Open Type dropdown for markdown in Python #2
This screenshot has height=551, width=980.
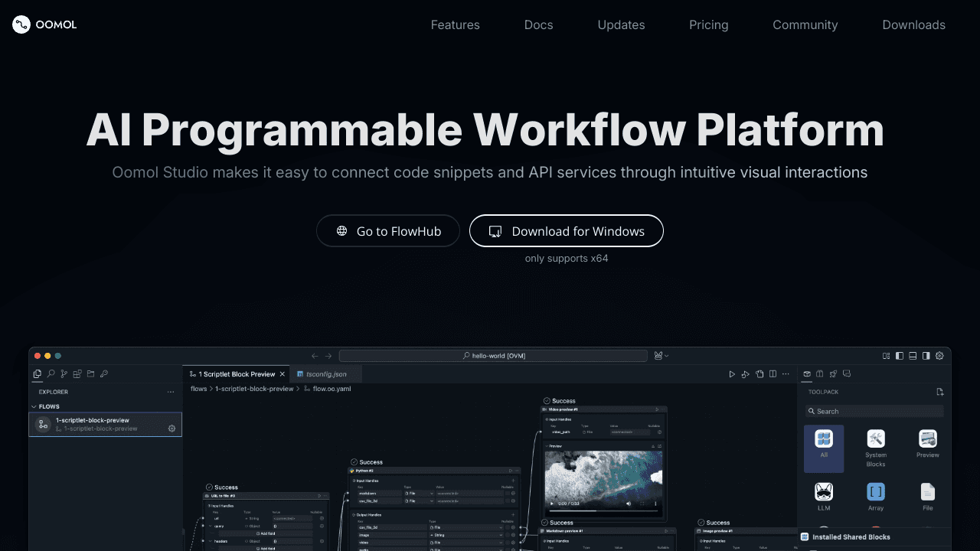pyautogui.click(x=420, y=493)
